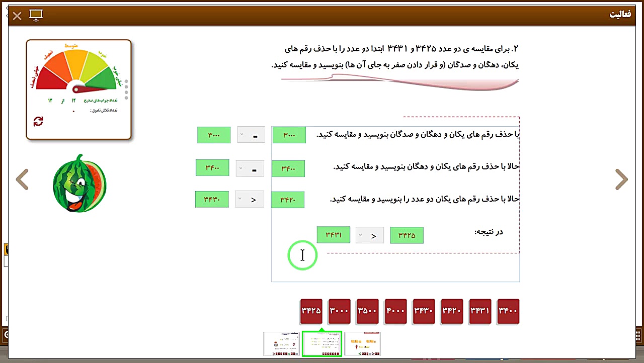Click the laughing watermelon mascot
This screenshot has width=644, height=363.
[x=79, y=185]
